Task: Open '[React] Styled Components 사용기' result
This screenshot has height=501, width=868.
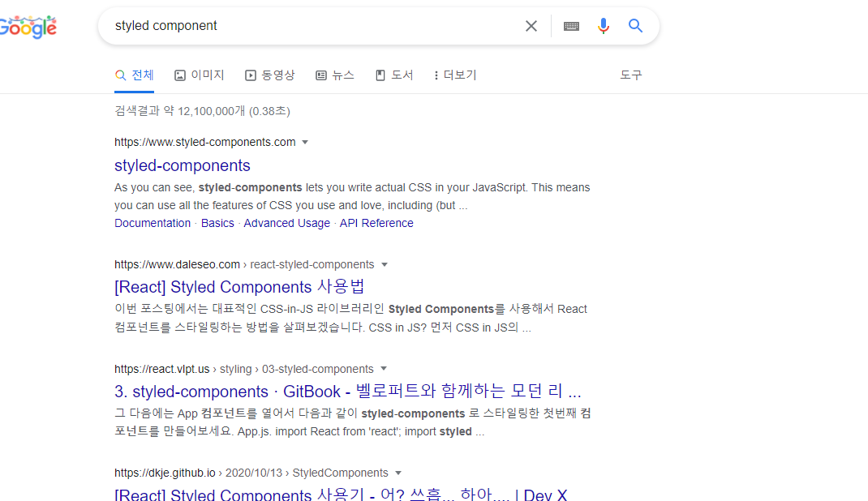Action: (341, 494)
